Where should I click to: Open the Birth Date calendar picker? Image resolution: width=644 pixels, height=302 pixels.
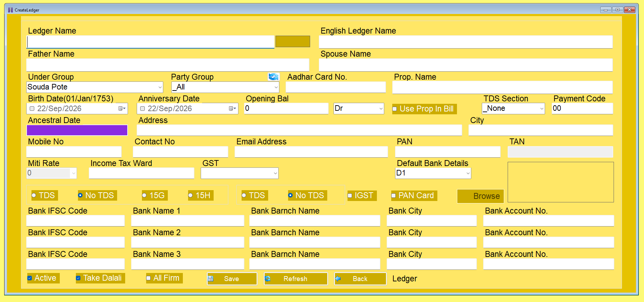click(x=122, y=109)
